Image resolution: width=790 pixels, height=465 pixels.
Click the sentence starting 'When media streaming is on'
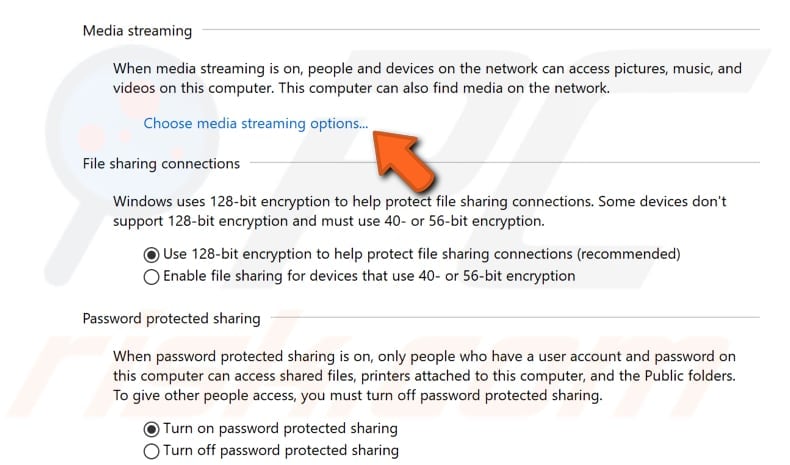click(x=427, y=78)
